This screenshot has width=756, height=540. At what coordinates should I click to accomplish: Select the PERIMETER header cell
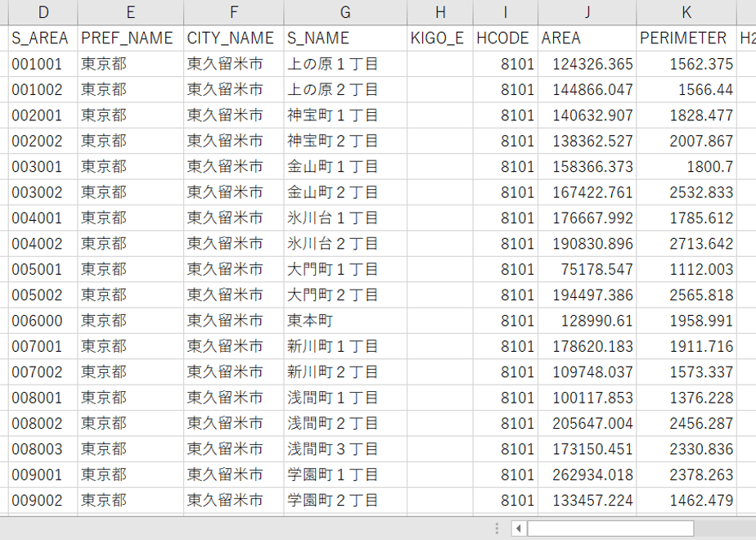[x=686, y=38]
